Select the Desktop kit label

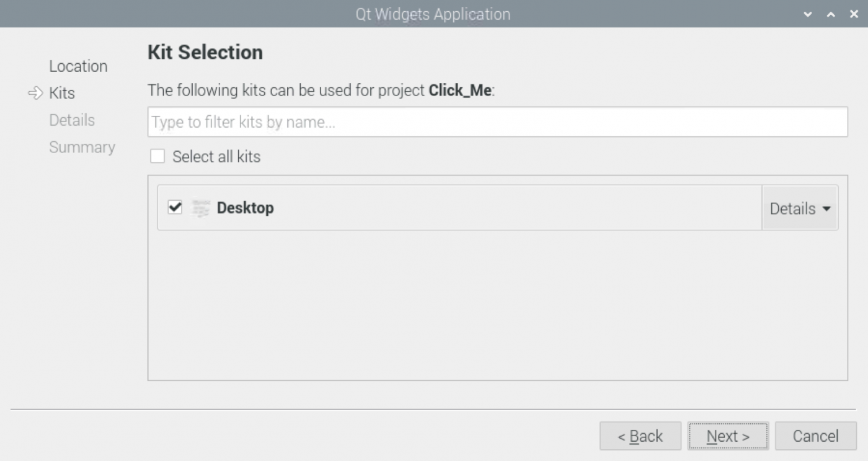coord(245,208)
